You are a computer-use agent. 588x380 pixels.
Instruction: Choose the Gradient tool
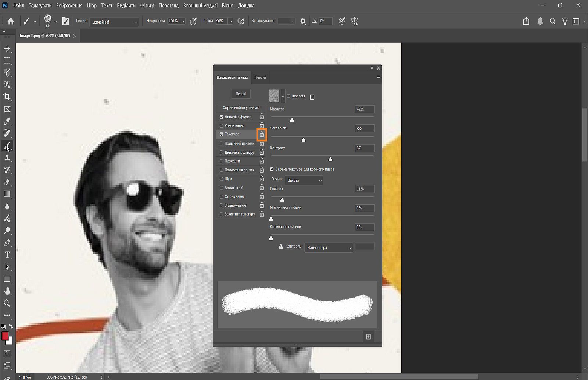[7, 194]
